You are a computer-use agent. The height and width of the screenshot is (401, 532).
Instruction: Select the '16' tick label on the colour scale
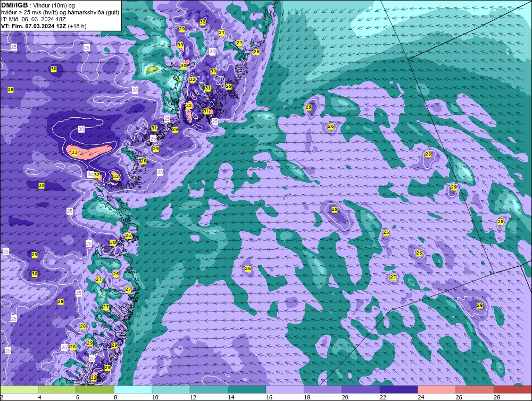(x=269, y=397)
